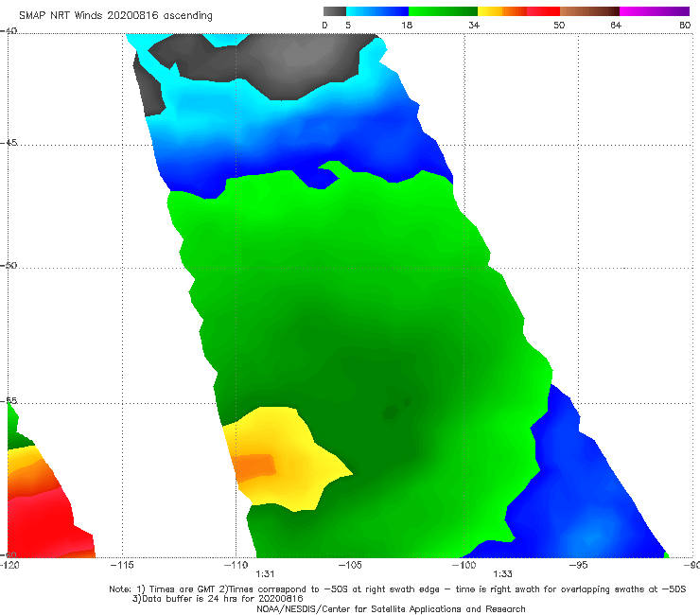Click the color scale label '34'
The width and height of the screenshot is (700, 615).
point(474,25)
